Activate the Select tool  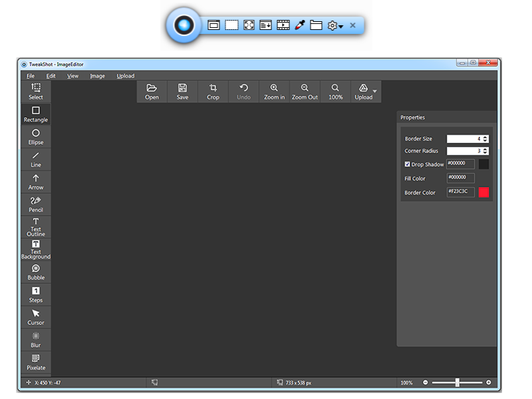pos(36,92)
